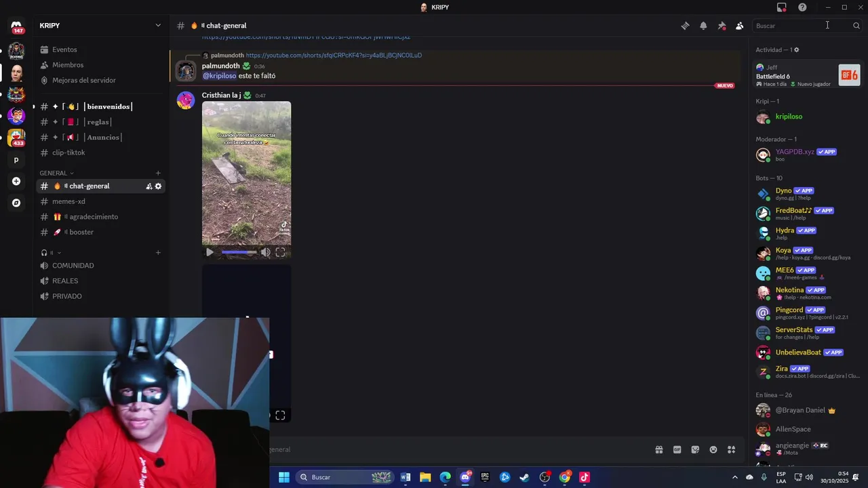This screenshot has height=488, width=868.
Task: Open the sticker picker icon
Action: point(695,449)
